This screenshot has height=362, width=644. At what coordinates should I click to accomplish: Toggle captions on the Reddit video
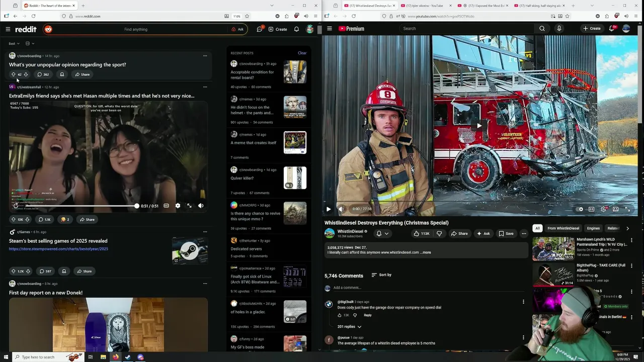(166, 206)
